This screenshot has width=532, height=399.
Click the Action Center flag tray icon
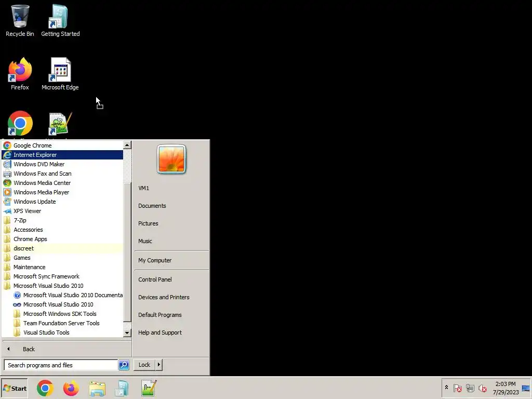click(x=458, y=388)
